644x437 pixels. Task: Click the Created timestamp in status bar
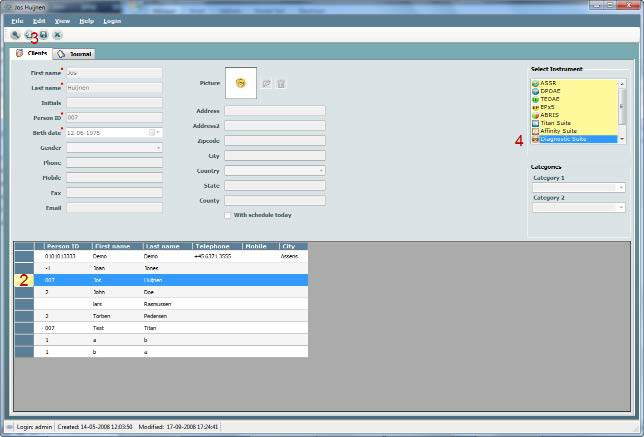point(95,427)
